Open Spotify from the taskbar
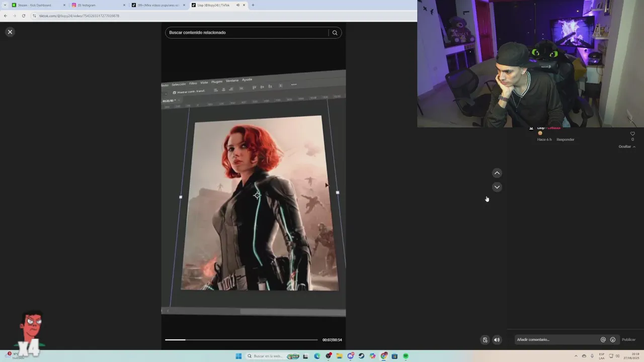 406,356
